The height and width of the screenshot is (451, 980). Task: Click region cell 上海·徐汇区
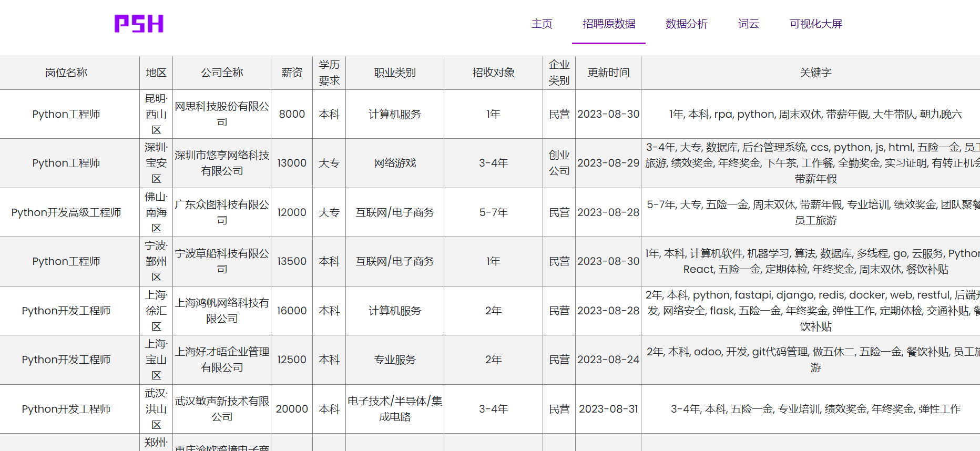[x=156, y=311]
